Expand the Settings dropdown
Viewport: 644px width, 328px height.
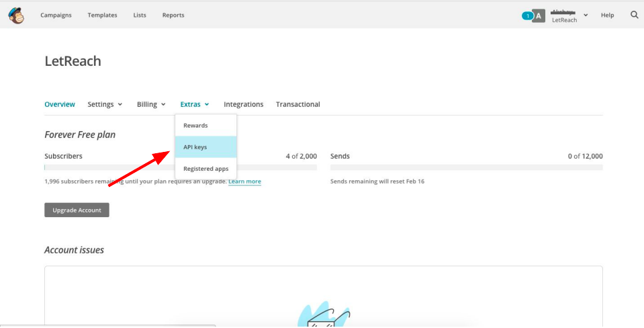tap(105, 104)
